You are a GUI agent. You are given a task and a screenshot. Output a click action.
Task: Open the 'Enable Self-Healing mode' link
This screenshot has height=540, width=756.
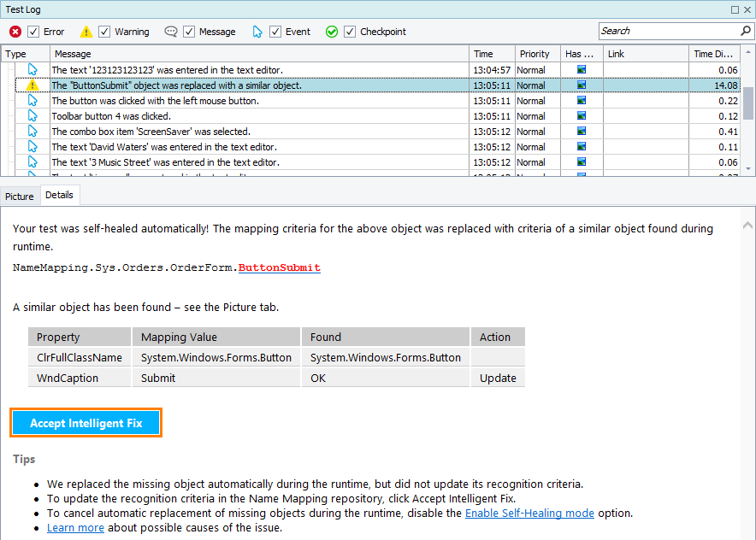coord(529,513)
